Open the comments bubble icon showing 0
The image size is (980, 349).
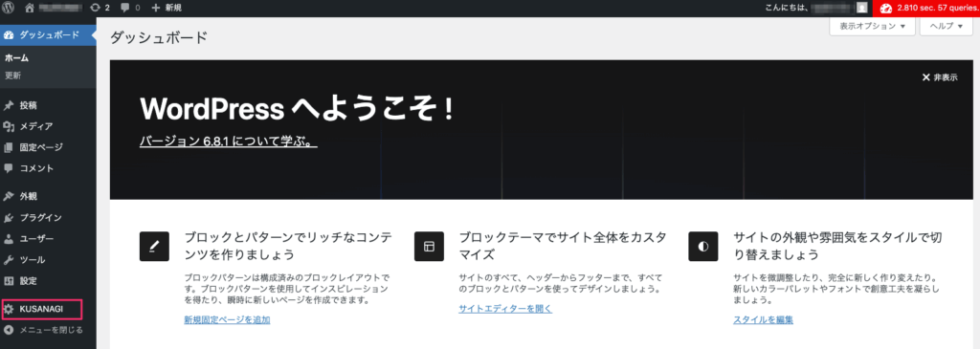(x=130, y=8)
